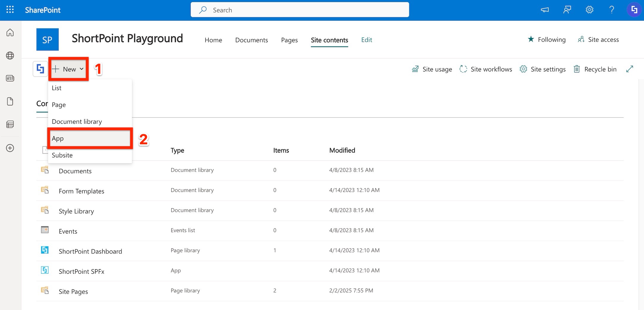Click the Following star icon
Image resolution: width=644 pixels, height=310 pixels.
[531, 39]
